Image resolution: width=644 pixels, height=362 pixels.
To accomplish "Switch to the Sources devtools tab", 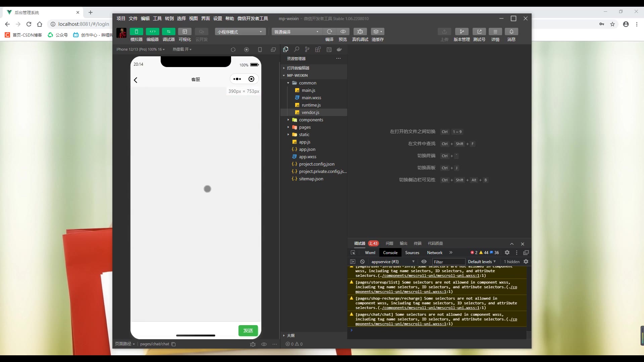I will click(x=412, y=253).
